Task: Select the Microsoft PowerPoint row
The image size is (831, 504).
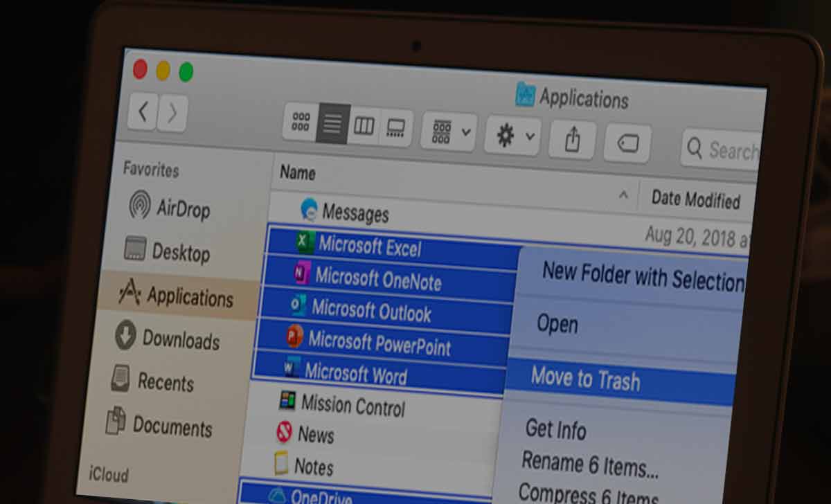Action: 382,343
